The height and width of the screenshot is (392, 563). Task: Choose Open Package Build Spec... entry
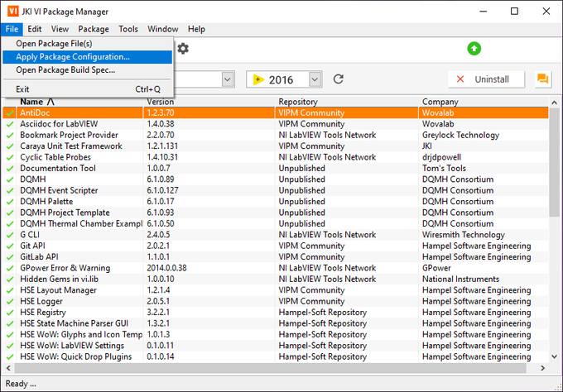click(x=88, y=70)
